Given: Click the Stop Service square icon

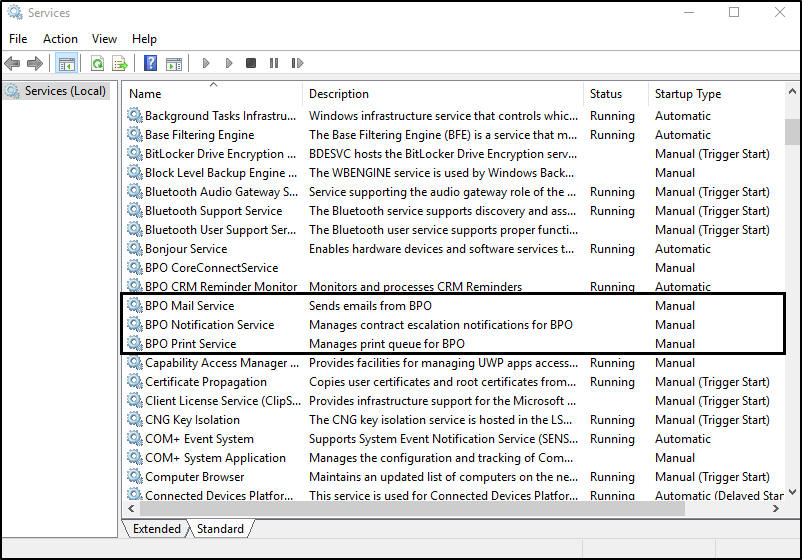Looking at the screenshot, I should tap(250, 64).
